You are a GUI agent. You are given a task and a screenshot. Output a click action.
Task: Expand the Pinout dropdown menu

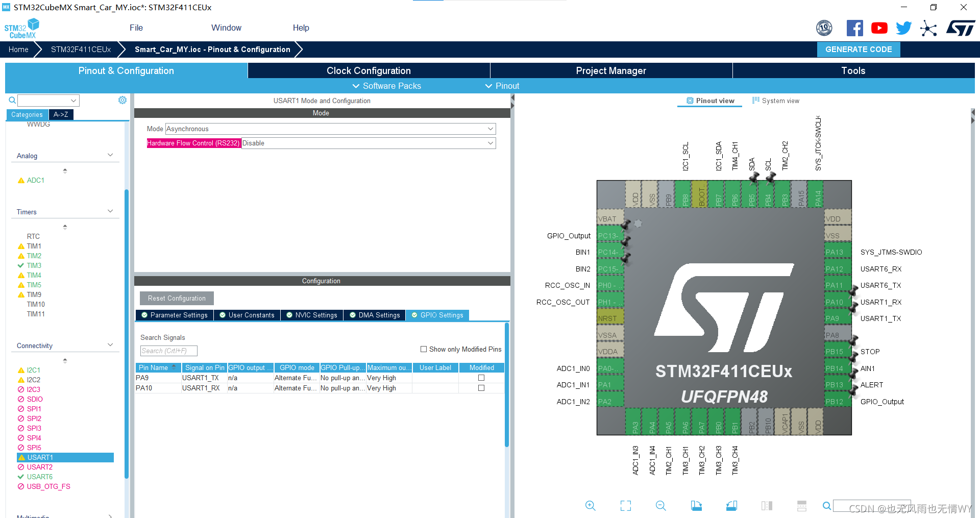tap(502, 86)
